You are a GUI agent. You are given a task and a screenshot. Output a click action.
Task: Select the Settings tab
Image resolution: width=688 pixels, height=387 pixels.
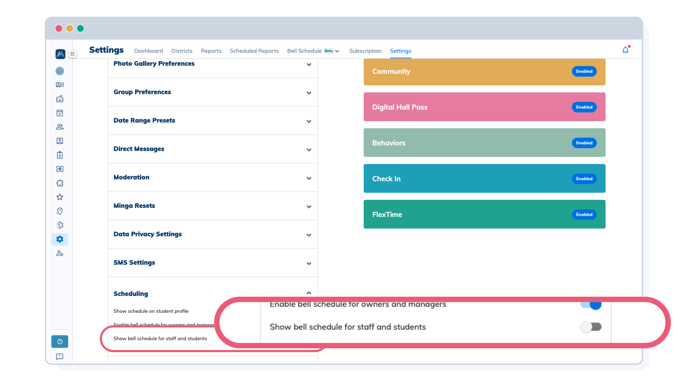400,51
